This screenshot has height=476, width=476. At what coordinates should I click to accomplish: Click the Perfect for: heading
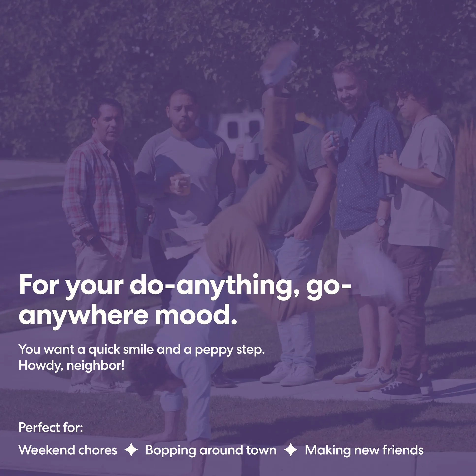click(x=51, y=427)
